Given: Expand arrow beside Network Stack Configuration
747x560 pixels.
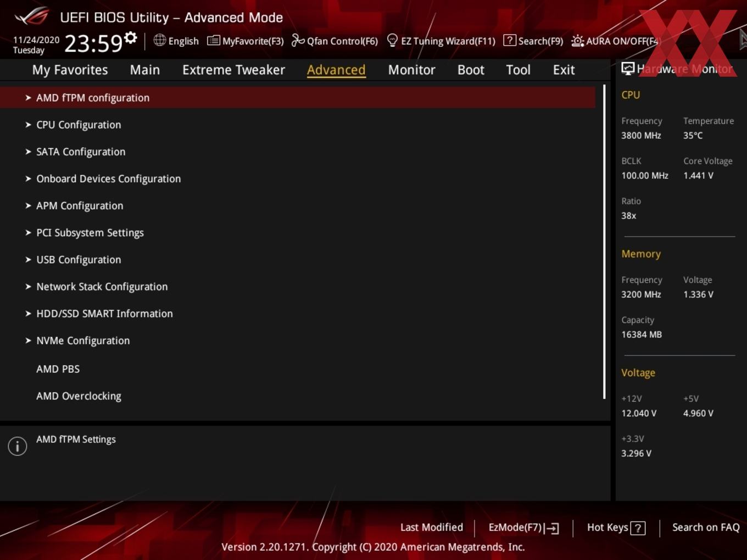Looking at the screenshot, I should coord(28,286).
